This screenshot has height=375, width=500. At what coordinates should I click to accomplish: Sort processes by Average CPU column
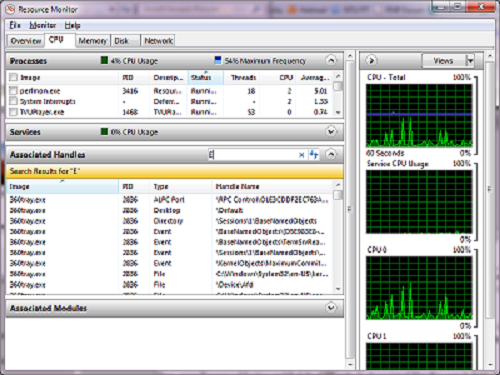click(x=315, y=77)
